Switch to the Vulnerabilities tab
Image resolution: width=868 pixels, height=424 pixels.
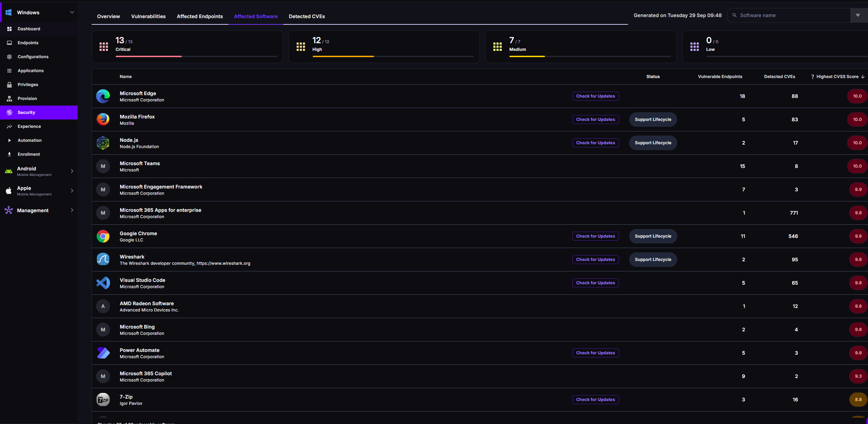pos(148,16)
